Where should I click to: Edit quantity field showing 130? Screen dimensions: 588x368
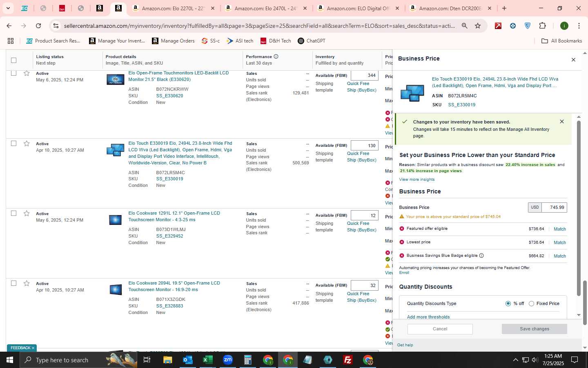click(364, 146)
